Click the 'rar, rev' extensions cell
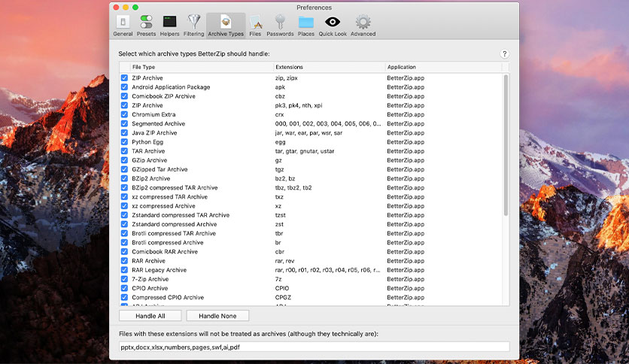The image size is (629, 364). point(285,261)
